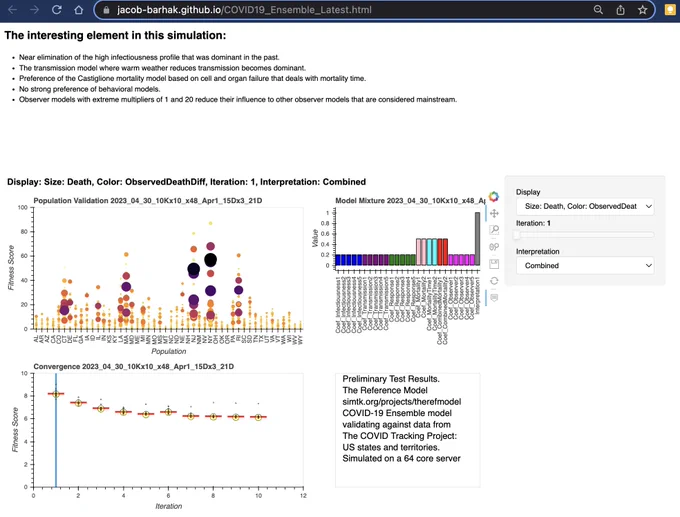Click the text "Preliminary Test Results."
The height and width of the screenshot is (517, 680).
coord(391,379)
